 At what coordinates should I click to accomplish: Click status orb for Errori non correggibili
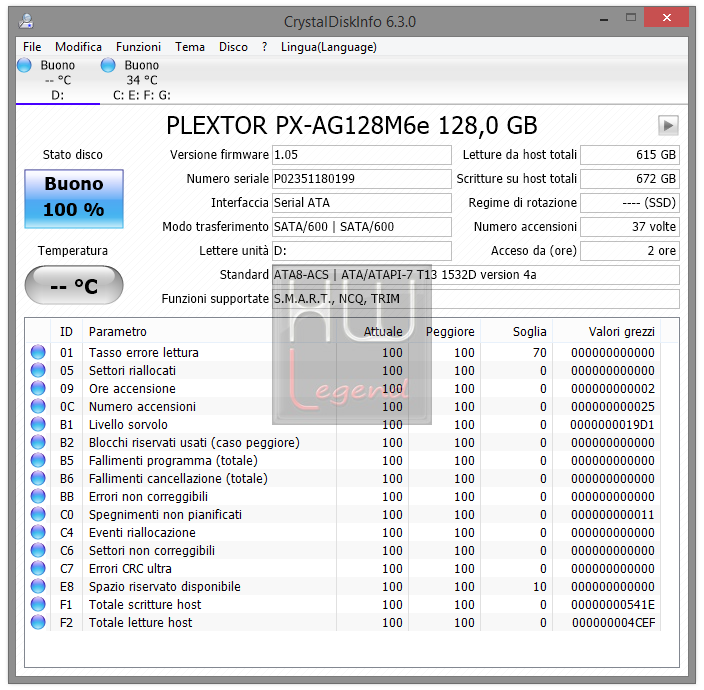point(38,497)
